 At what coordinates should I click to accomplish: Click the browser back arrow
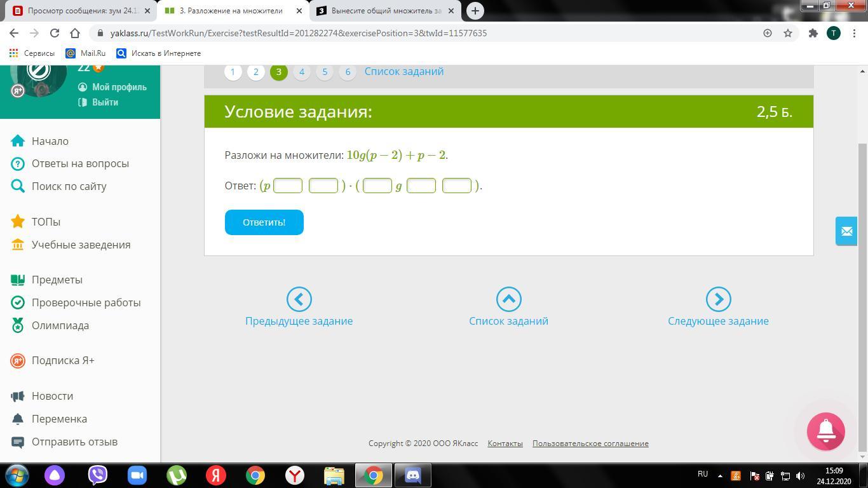[14, 33]
